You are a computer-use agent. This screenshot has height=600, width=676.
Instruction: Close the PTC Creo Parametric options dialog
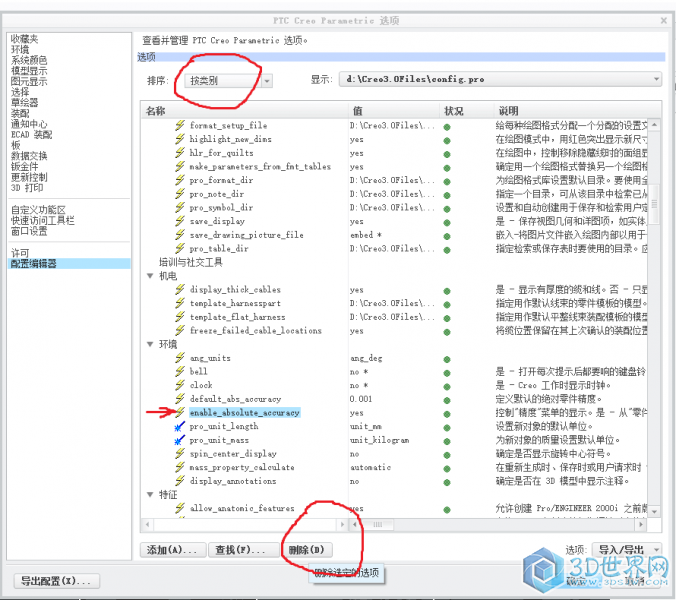tap(664, 20)
